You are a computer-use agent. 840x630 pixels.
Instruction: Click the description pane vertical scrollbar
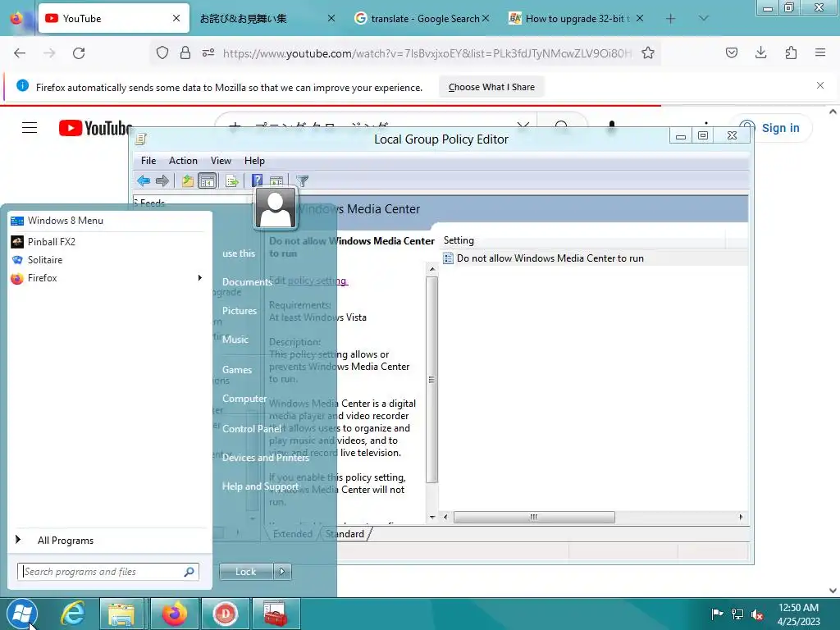tap(431, 380)
